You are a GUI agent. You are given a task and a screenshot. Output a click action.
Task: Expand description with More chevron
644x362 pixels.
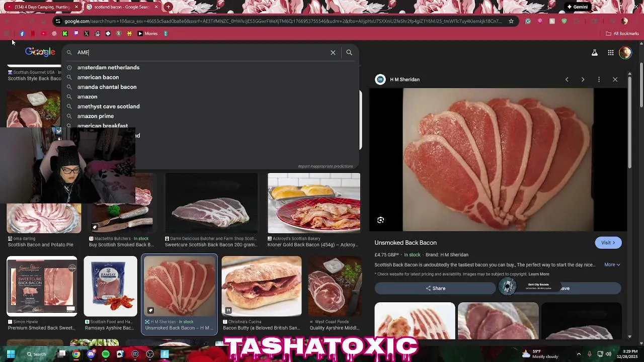(x=612, y=264)
